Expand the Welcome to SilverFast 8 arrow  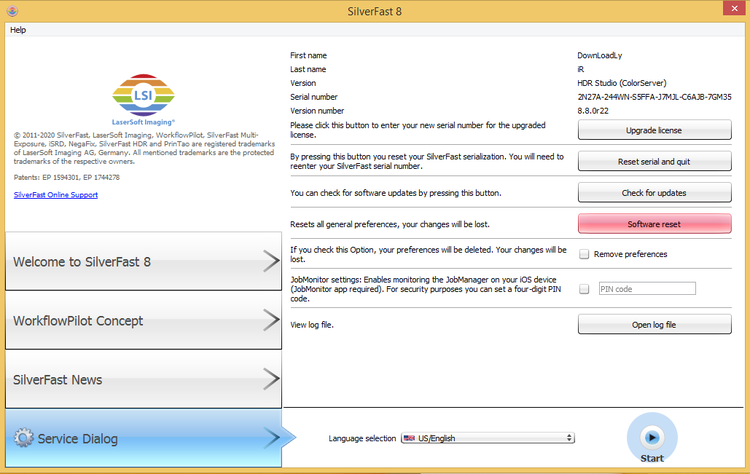[270, 262]
